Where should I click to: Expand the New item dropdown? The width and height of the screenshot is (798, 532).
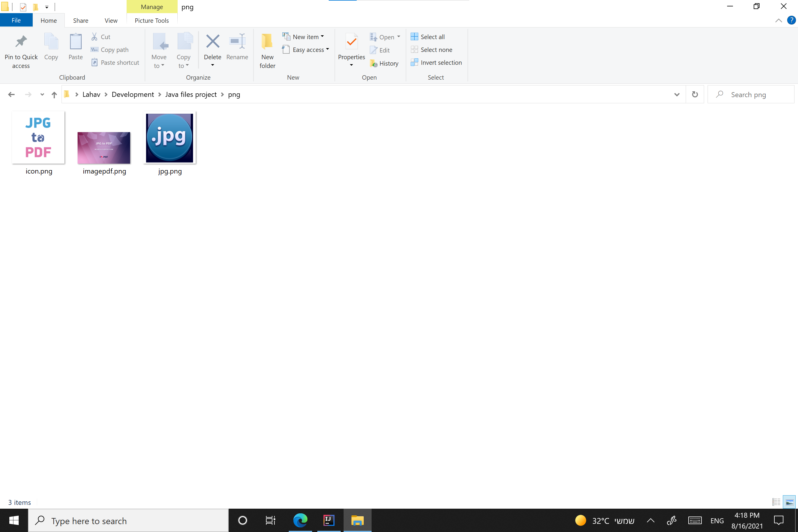tap(322, 36)
